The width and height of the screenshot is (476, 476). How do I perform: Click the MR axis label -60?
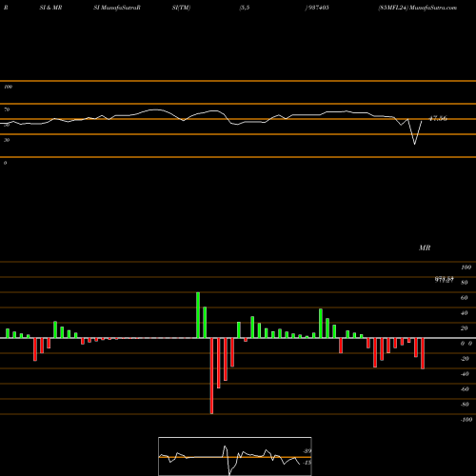pos(465,389)
